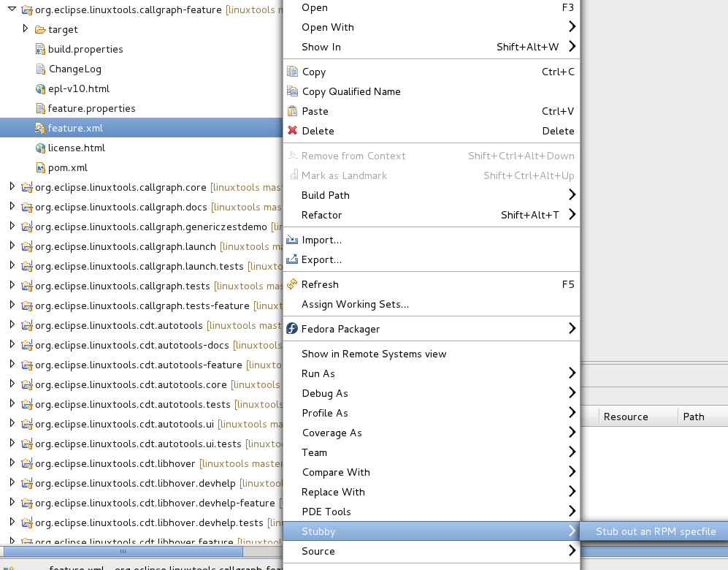Viewport: 728px width, 570px height.
Task: Click the Paste clipboard icon
Action: pyautogui.click(x=292, y=111)
